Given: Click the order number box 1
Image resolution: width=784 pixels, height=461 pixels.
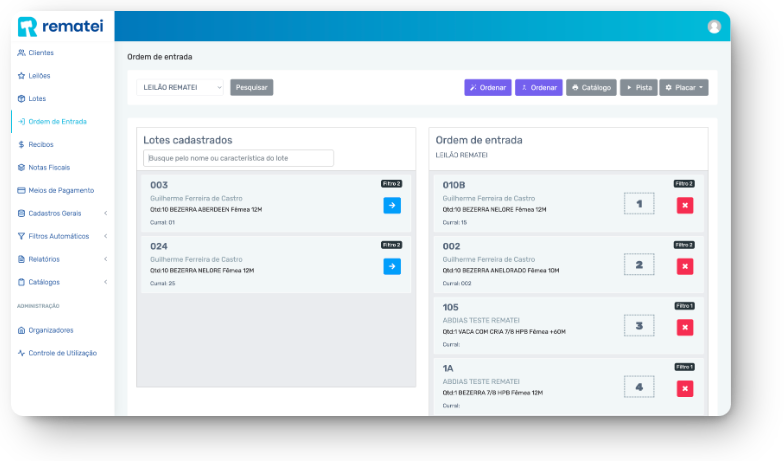Looking at the screenshot, I should [639, 204].
